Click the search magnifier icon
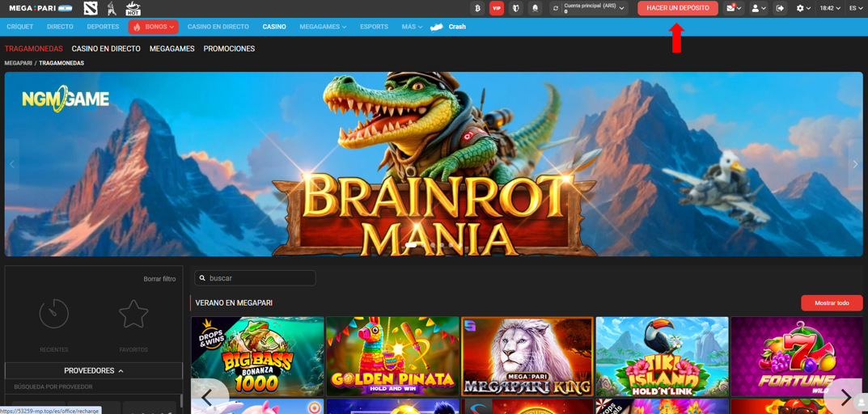The height and width of the screenshot is (414, 868). pyautogui.click(x=202, y=278)
